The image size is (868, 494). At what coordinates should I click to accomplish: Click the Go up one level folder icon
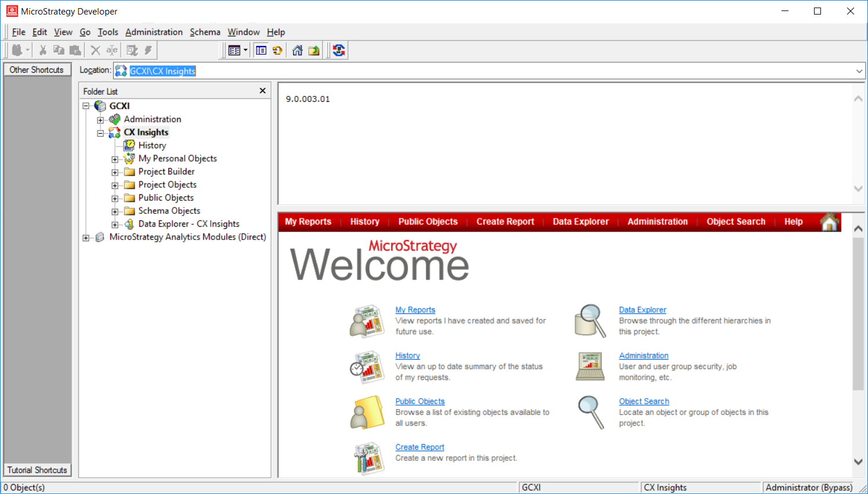click(314, 51)
